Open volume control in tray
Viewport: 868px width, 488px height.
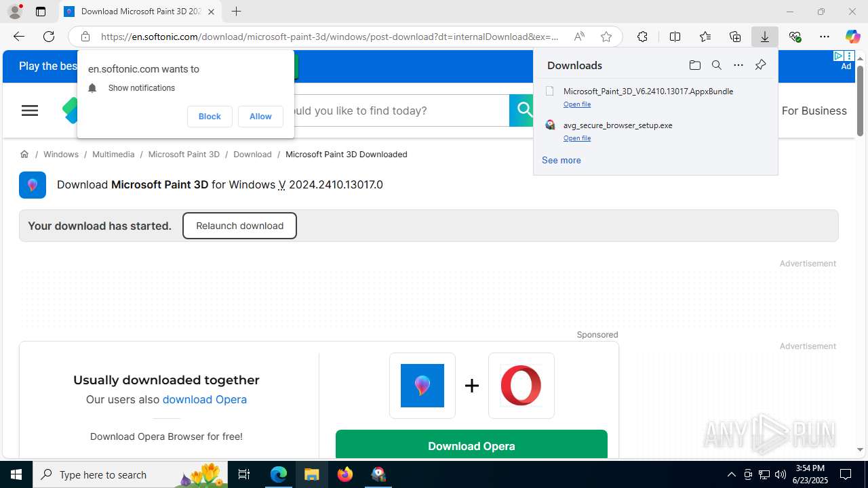[781, 474]
